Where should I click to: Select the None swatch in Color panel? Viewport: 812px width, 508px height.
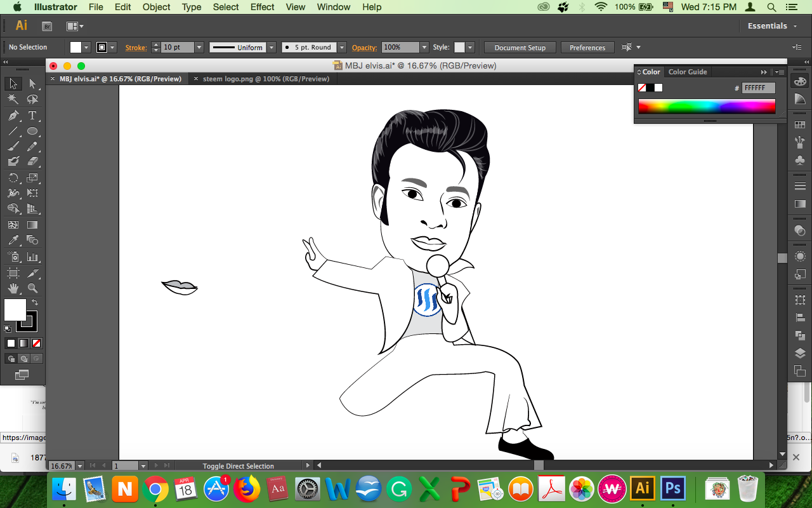642,88
